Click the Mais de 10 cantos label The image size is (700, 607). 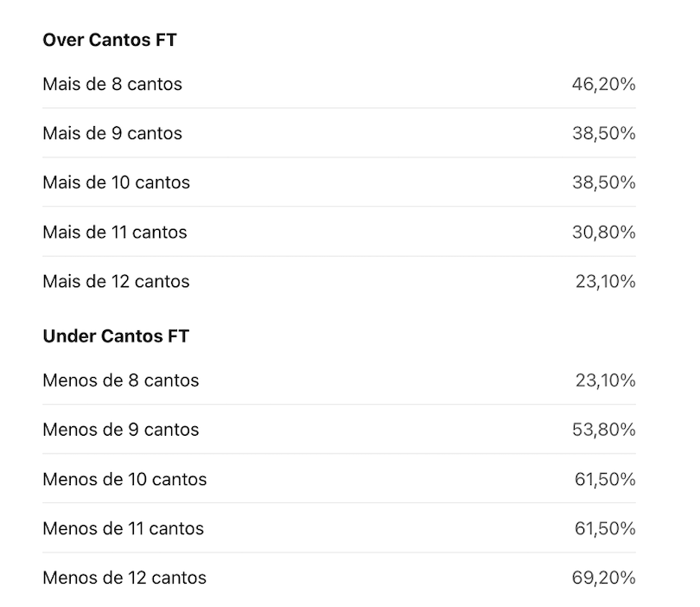point(117,182)
